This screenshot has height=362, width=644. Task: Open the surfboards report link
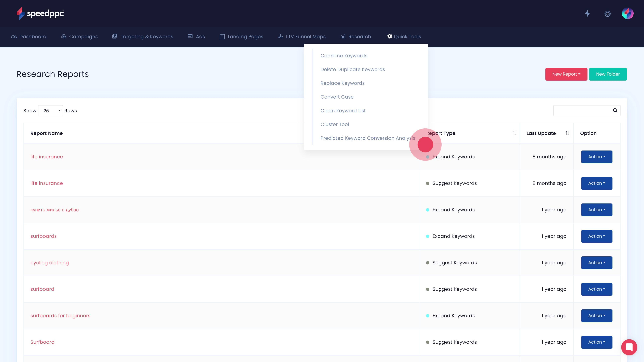coord(43,236)
